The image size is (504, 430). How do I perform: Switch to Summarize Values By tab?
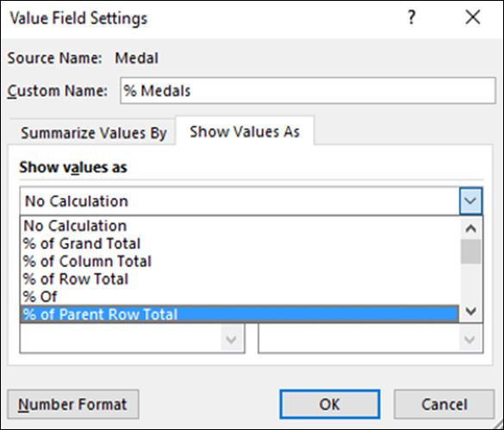pyautogui.click(x=94, y=133)
